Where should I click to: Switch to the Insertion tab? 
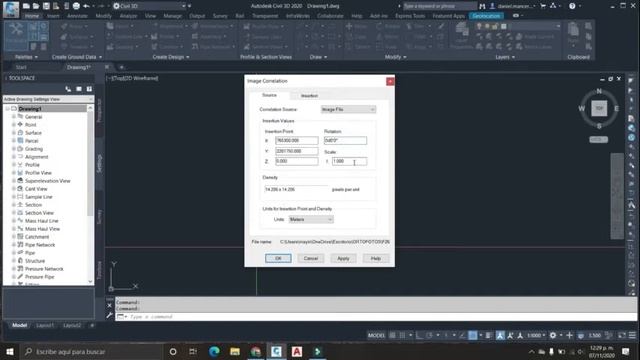pyautogui.click(x=309, y=96)
